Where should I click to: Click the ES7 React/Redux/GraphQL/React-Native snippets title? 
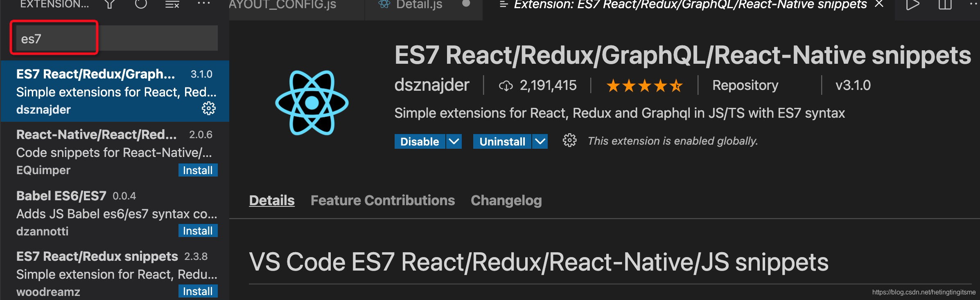click(x=683, y=55)
